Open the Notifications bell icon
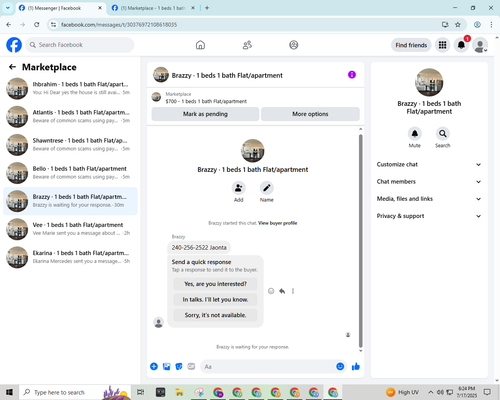 coord(461,45)
